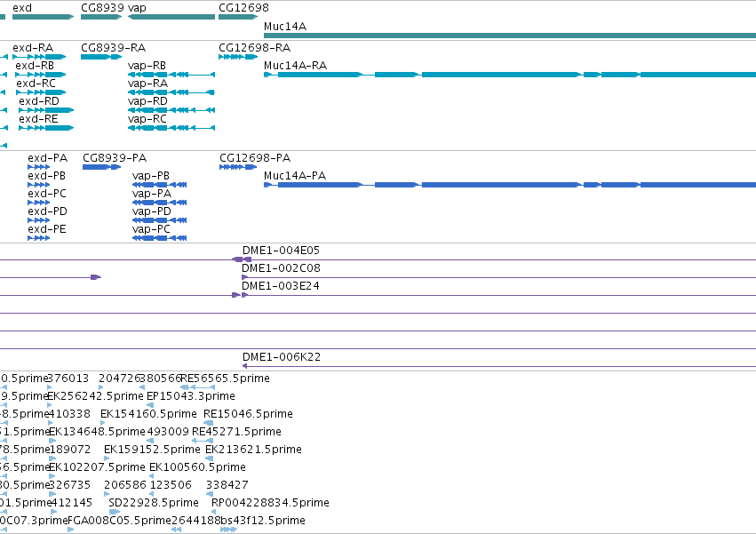The height and width of the screenshot is (534, 756).
Task: Open the RE56565.5prime EST label
Action: click(225, 379)
